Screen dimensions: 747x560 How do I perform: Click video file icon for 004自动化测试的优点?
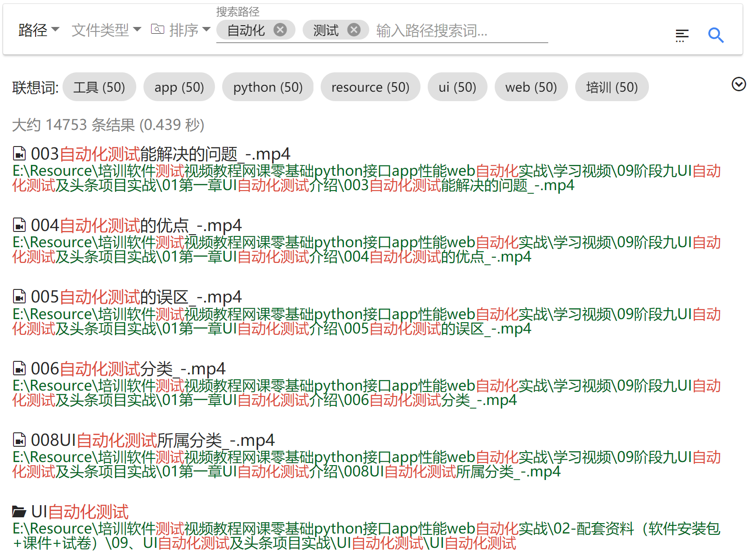coord(19,225)
